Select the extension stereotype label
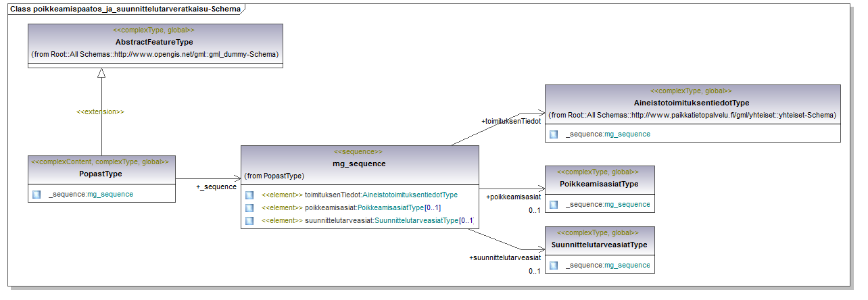 (101, 111)
